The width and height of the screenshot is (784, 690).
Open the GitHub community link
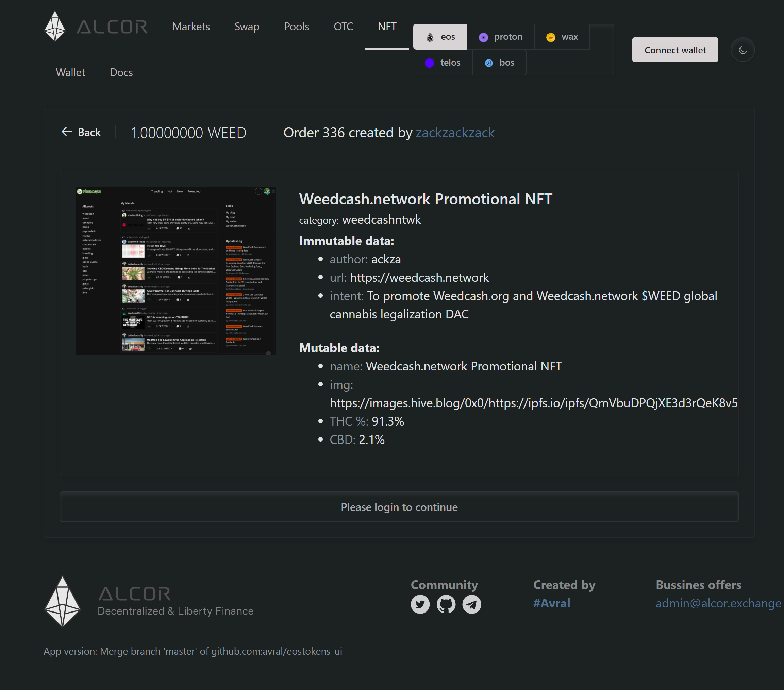tap(446, 605)
